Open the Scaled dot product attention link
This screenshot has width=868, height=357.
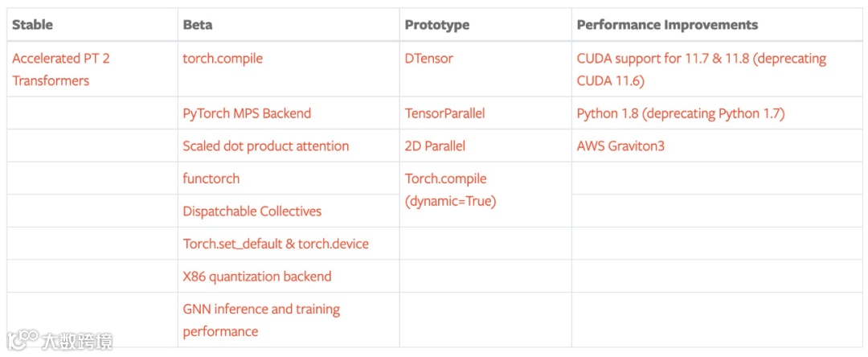coord(265,146)
